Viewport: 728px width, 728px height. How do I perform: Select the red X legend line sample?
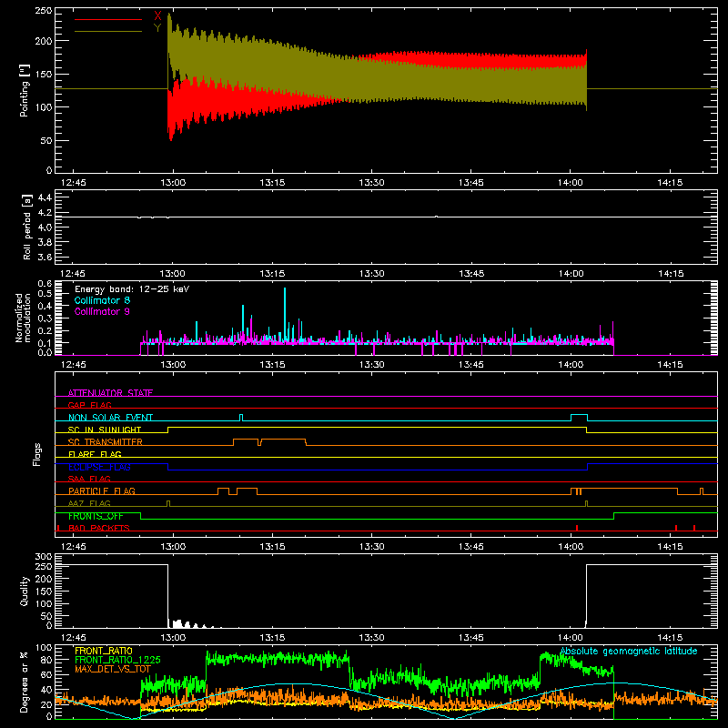(108, 19)
